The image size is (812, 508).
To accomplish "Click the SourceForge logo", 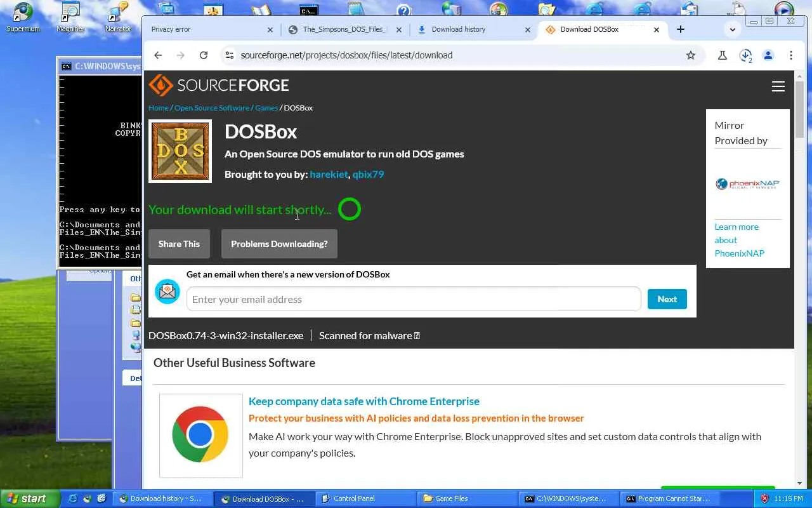I will click(219, 85).
